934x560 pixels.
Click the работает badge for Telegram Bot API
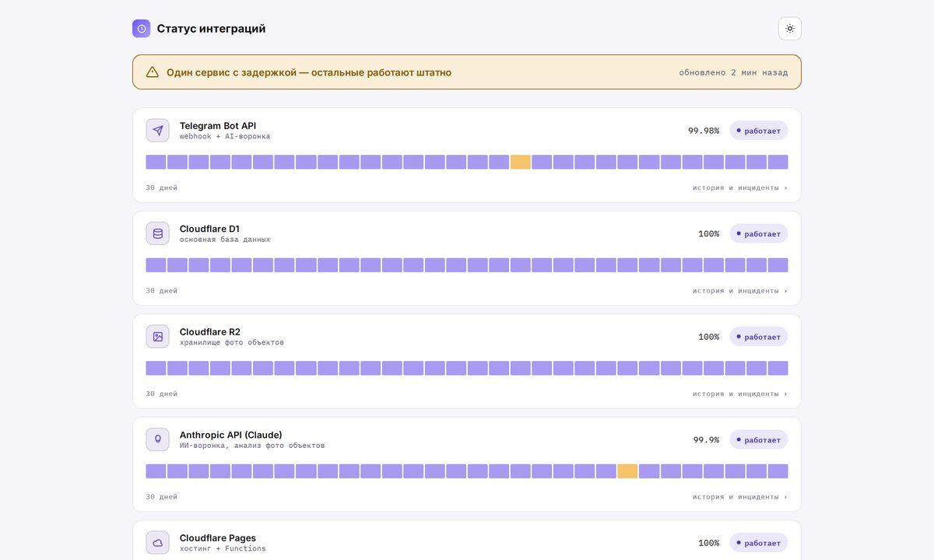click(x=759, y=131)
